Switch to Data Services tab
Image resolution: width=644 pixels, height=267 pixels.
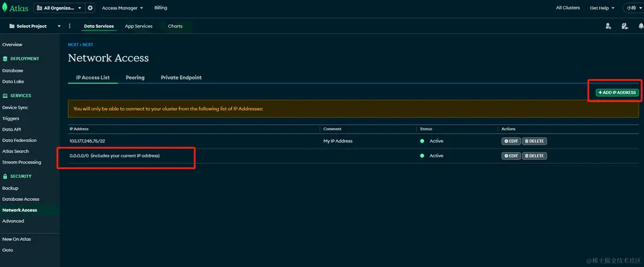pos(99,26)
